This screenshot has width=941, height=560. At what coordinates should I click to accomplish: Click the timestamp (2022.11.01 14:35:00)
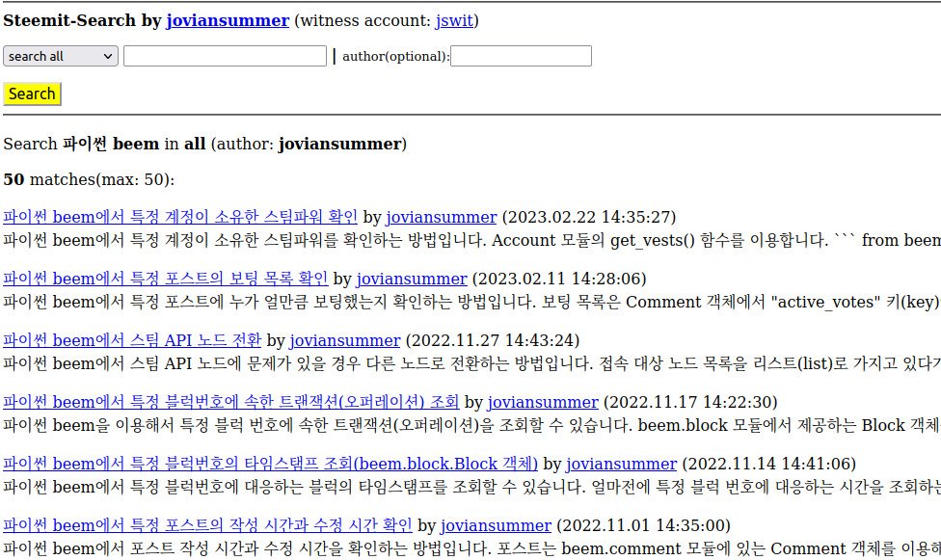pos(643,526)
